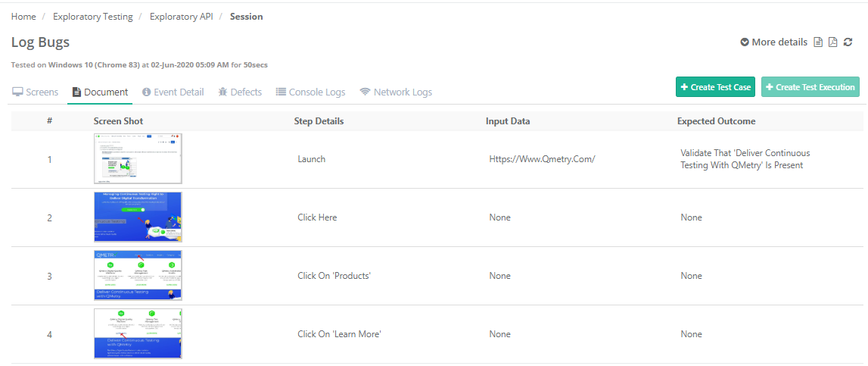The image size is (868, 366).
Task: Expand the More details section
Action: 773,42
